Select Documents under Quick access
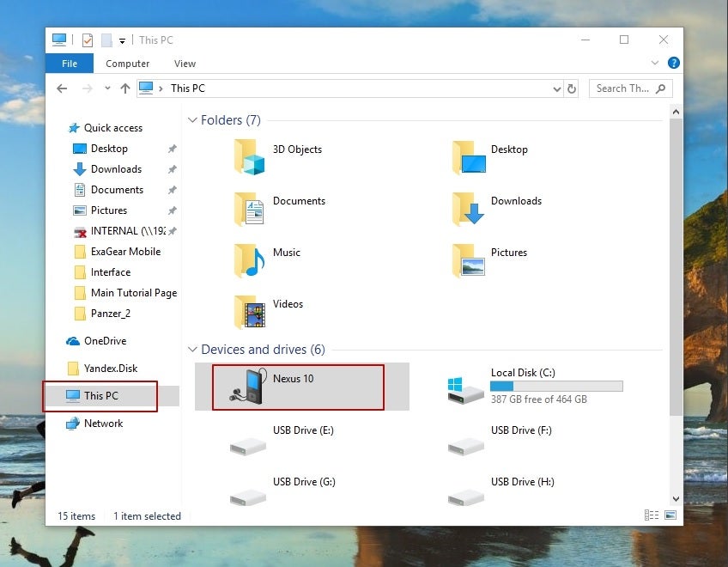The height and width of the screenshot is (567, 728). pos(117,190)
